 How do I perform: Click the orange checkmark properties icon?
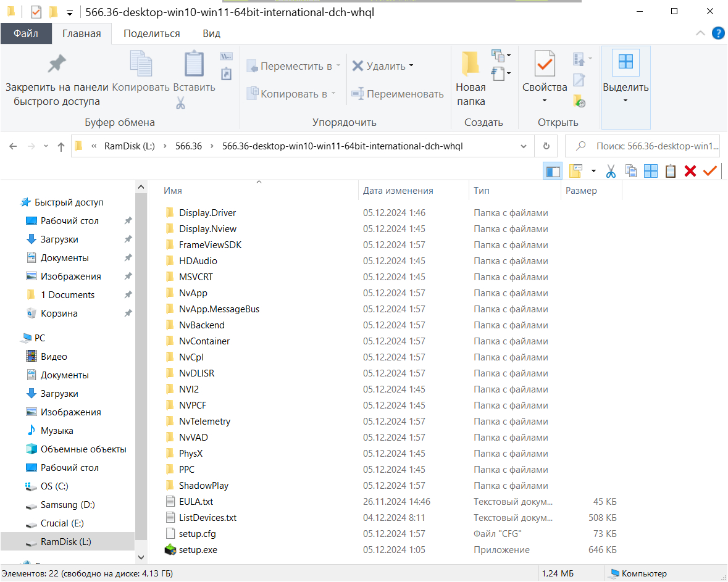coord(710,171)
